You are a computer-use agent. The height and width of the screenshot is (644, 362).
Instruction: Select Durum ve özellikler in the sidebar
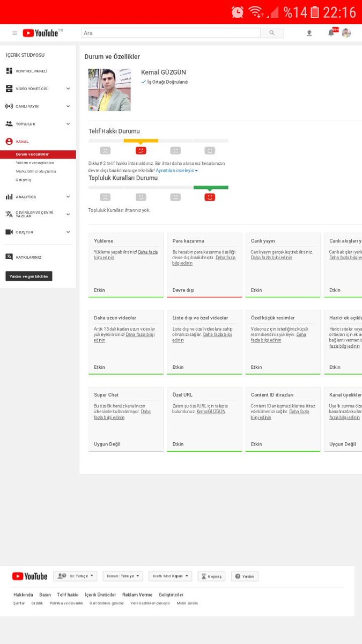coord(38,155)
